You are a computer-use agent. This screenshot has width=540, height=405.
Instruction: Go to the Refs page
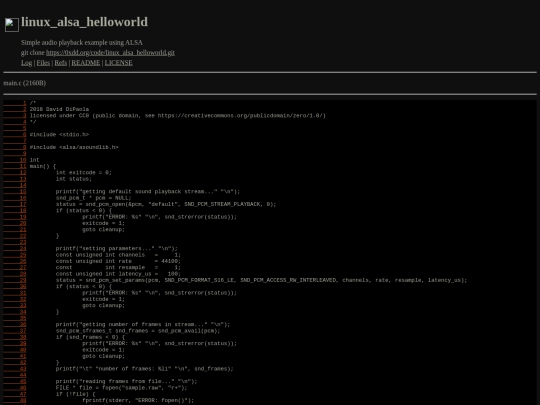(x=61, y=63)
